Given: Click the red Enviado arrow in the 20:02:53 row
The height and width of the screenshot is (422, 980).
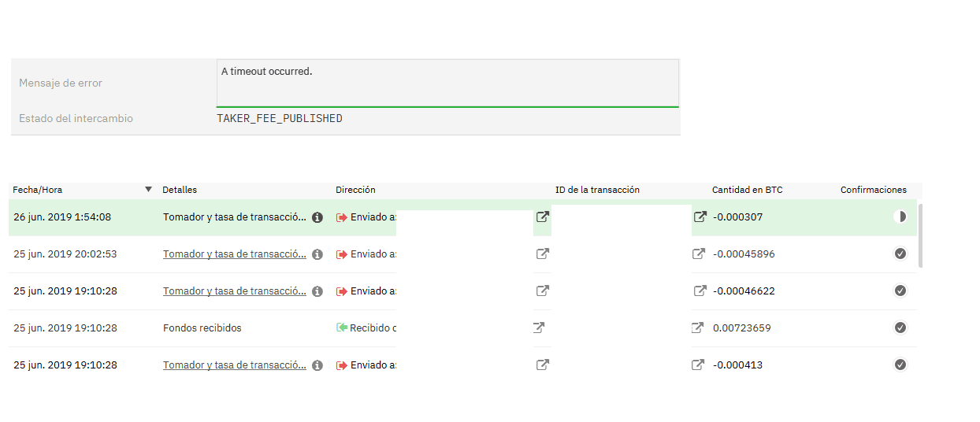Looking at the screenshot, I should point(342,254).
